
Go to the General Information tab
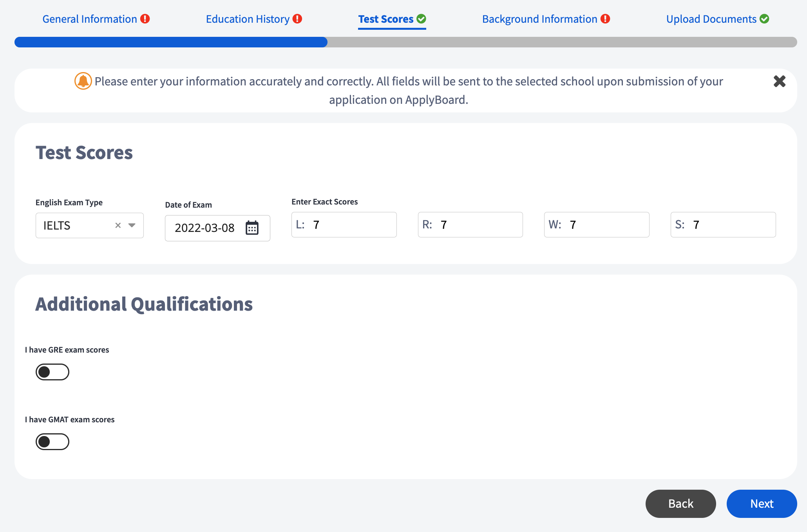coord(90,19)
